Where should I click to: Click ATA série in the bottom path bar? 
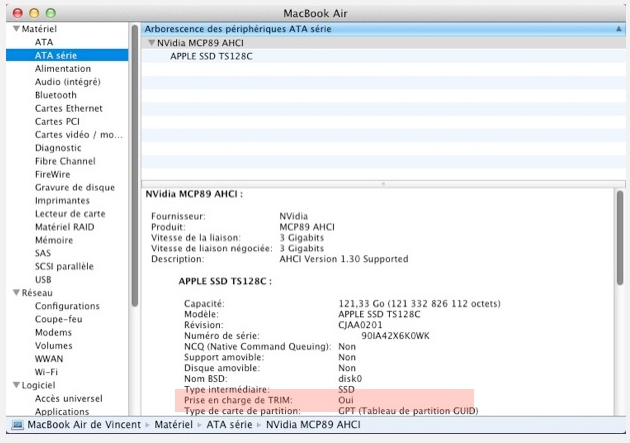point(229,425)
